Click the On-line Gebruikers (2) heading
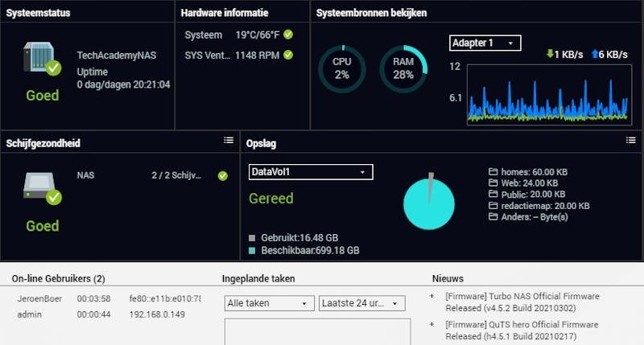 pos(58,278)
